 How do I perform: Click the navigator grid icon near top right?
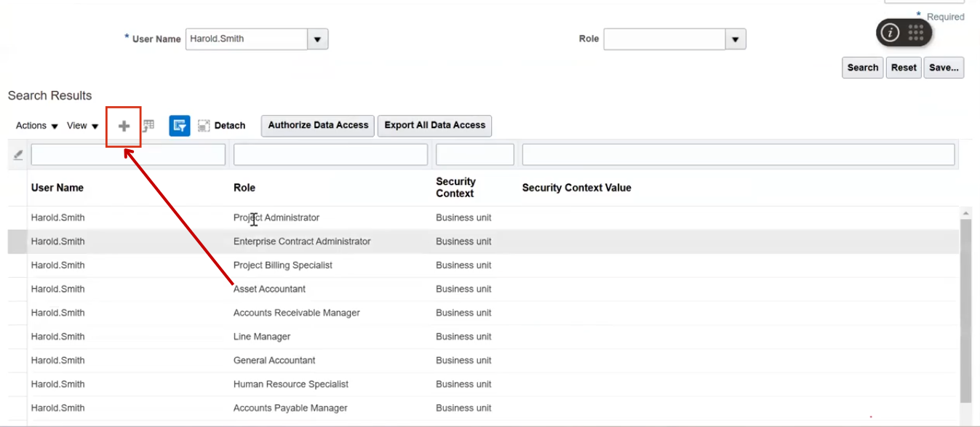[x=917, y=33]
